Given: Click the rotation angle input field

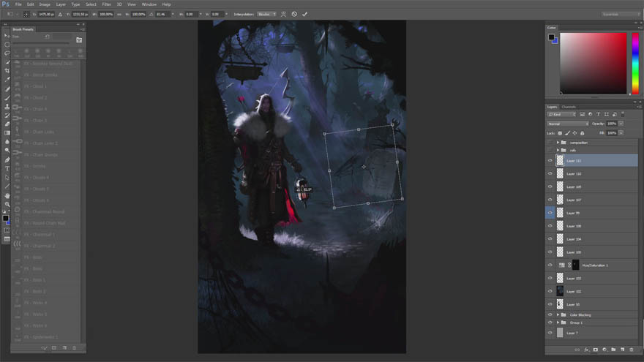Looking at the screenshot, I should (x=162, y=14).
